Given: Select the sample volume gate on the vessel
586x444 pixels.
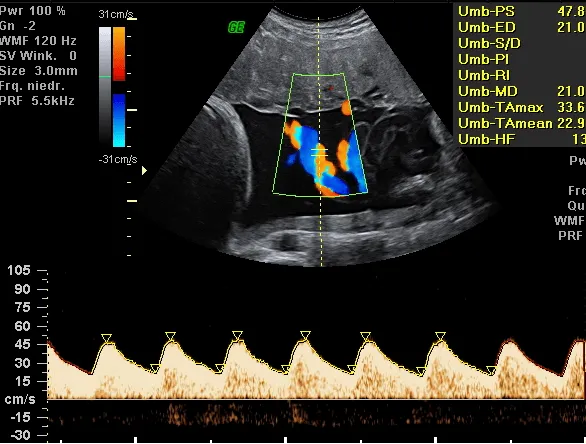Looking at the screenshot, I should pyautogui.click(x=319, y=152).
